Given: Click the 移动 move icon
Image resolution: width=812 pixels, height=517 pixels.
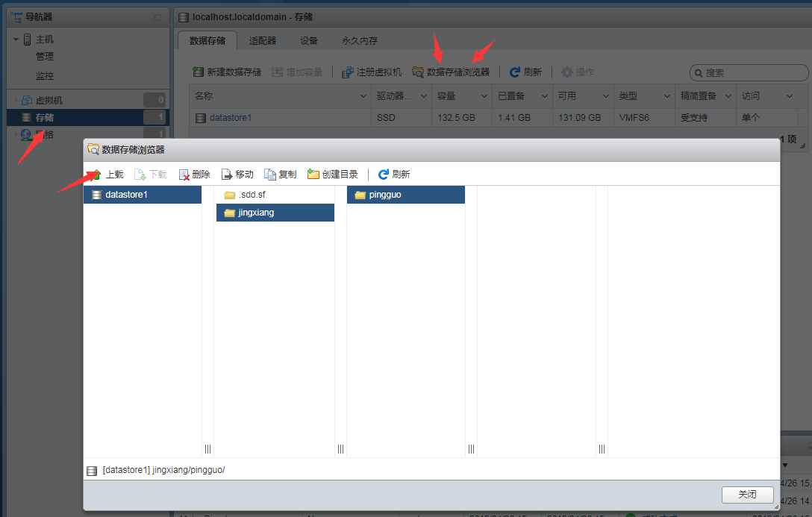Looking at the screenshot, I should [227, 175].
